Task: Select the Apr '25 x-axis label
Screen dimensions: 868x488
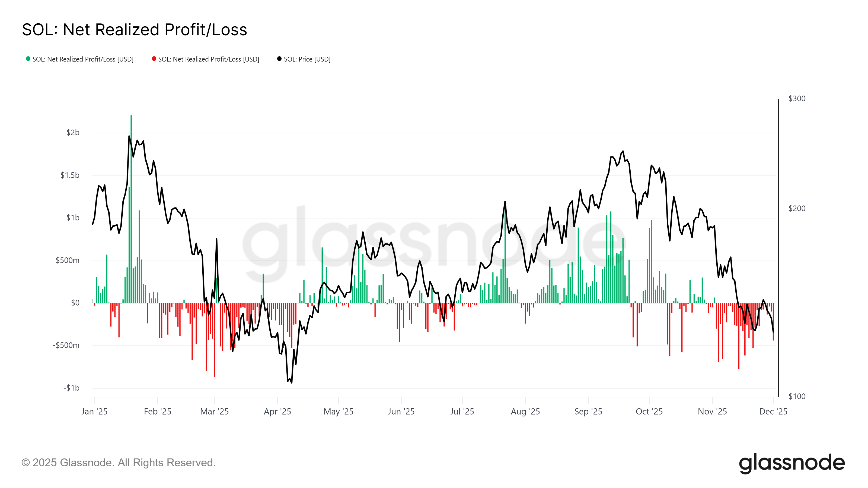Action: click(277, 411)
